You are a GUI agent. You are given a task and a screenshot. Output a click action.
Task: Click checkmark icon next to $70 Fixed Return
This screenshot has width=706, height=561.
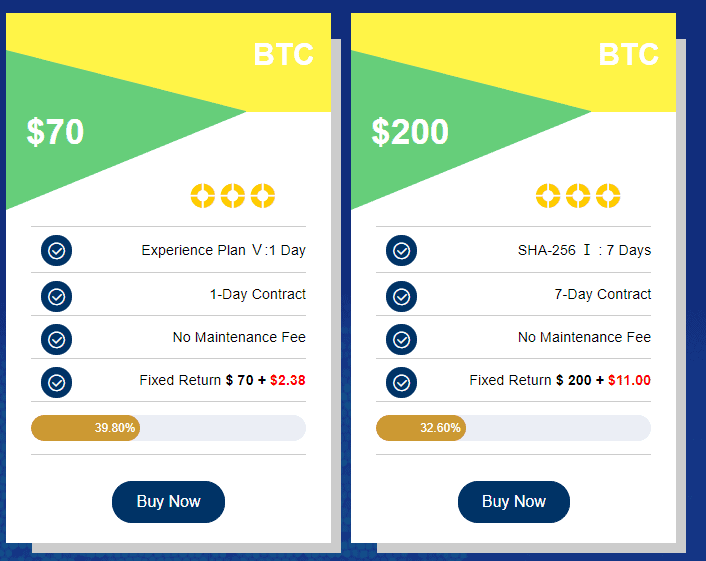[56, 382]
